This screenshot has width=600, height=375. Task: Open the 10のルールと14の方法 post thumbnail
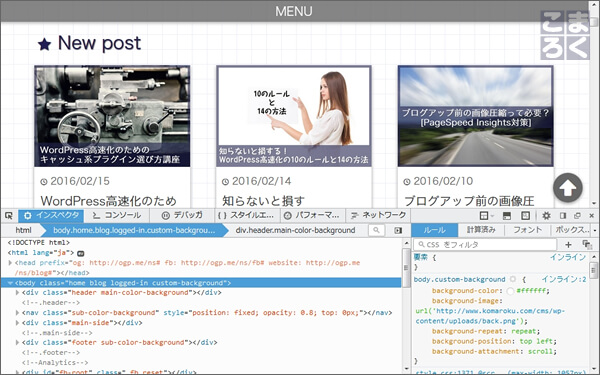[x=294, y=116]
